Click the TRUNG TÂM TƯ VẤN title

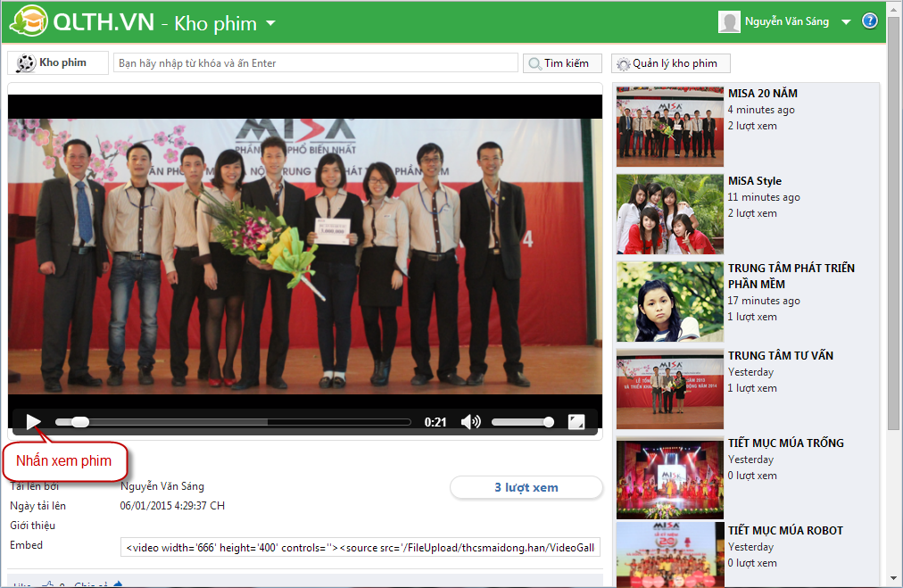pyautogui.click(x=781, y=355)
